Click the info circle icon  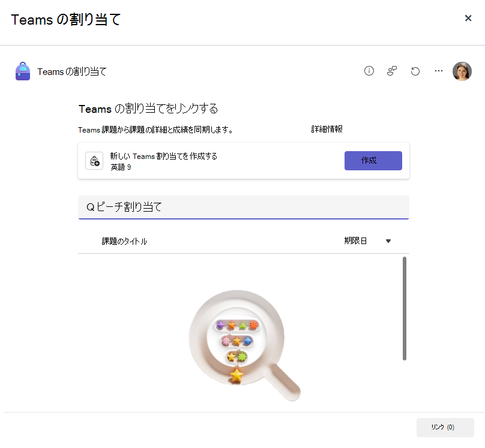369,71
